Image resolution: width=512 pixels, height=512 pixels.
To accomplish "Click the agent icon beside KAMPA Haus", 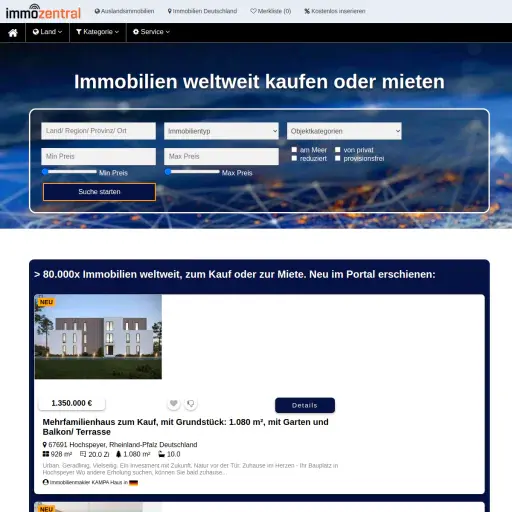I will click(x=46, y=482).
